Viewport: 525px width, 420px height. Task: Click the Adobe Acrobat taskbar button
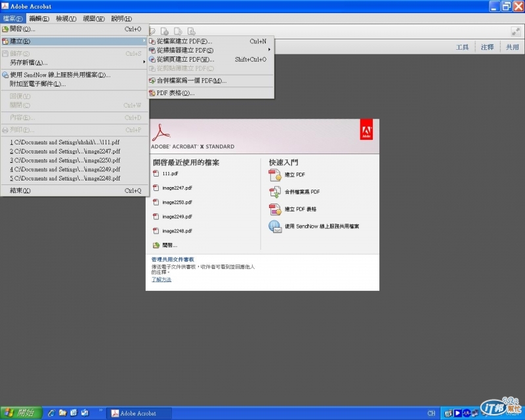tap(139, 413)
